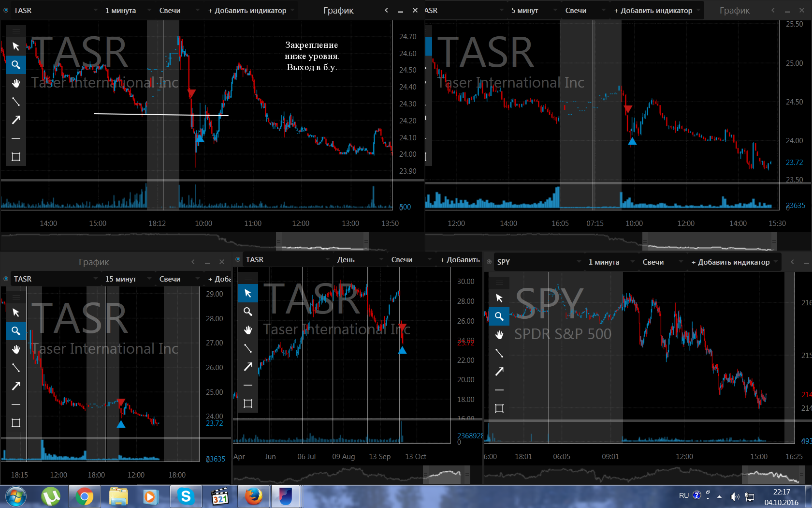Open the SPY ticker symbol dropdown
Image resolution: width=812 pixels, height=508 pixels.
click(x=538, y=262)
